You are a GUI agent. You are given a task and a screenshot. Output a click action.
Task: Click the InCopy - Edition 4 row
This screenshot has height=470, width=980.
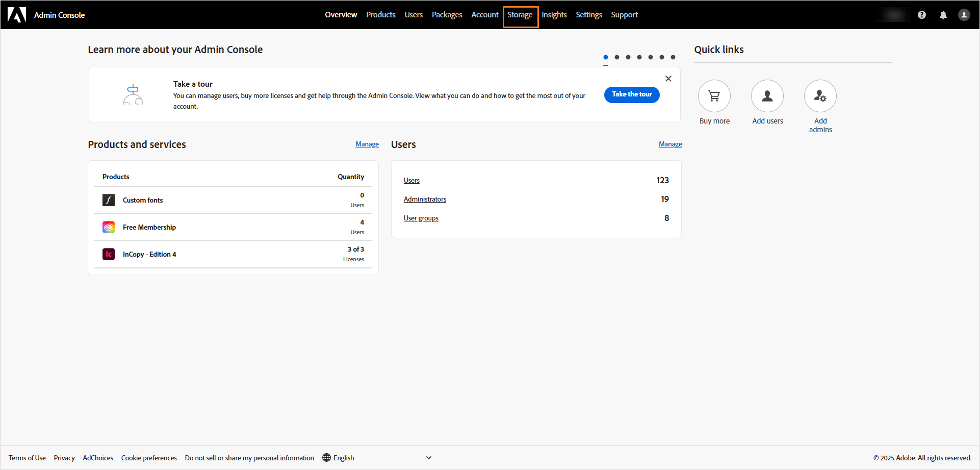point(233,254)
